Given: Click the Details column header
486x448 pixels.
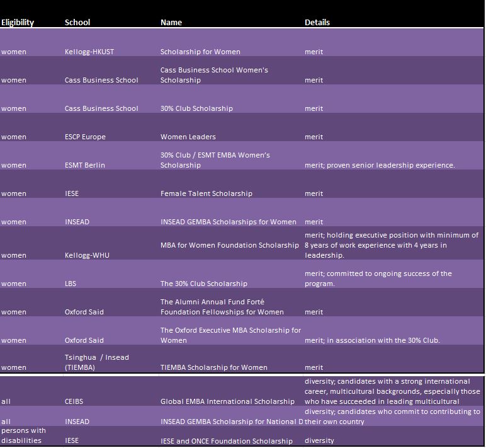Looking at the screenshot, I should pos(317,22).
